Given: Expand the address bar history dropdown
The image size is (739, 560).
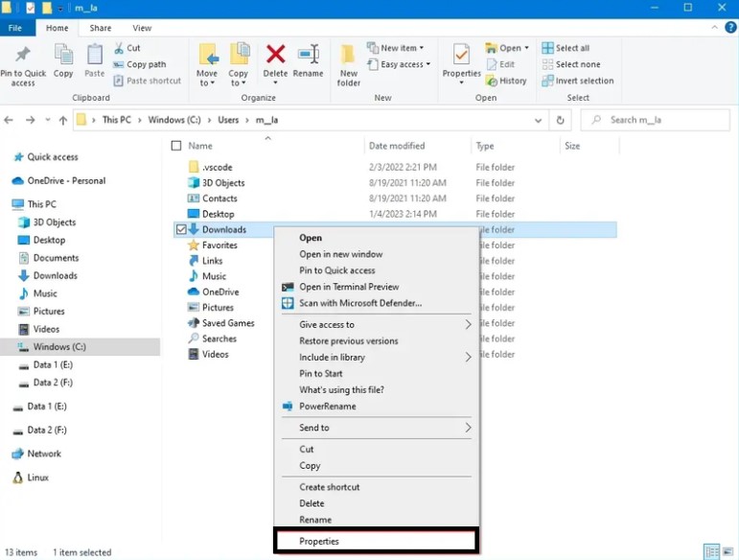Looking at the screenshot, I should coord(539,120).
